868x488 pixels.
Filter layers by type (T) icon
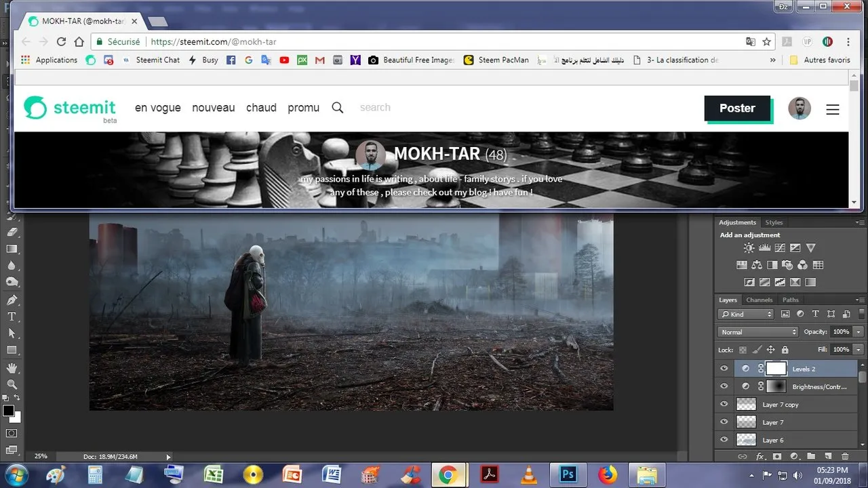[815, 314]
